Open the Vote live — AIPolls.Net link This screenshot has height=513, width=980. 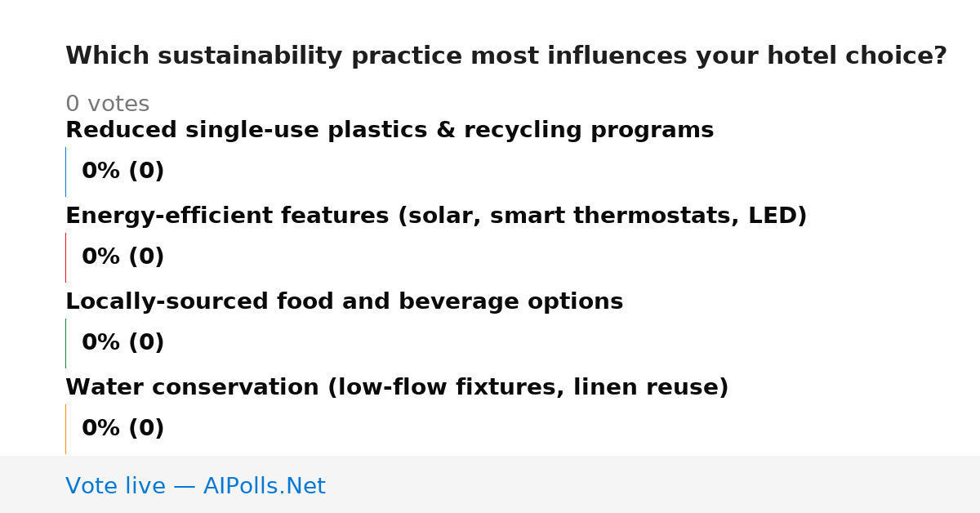pos(195,487)
